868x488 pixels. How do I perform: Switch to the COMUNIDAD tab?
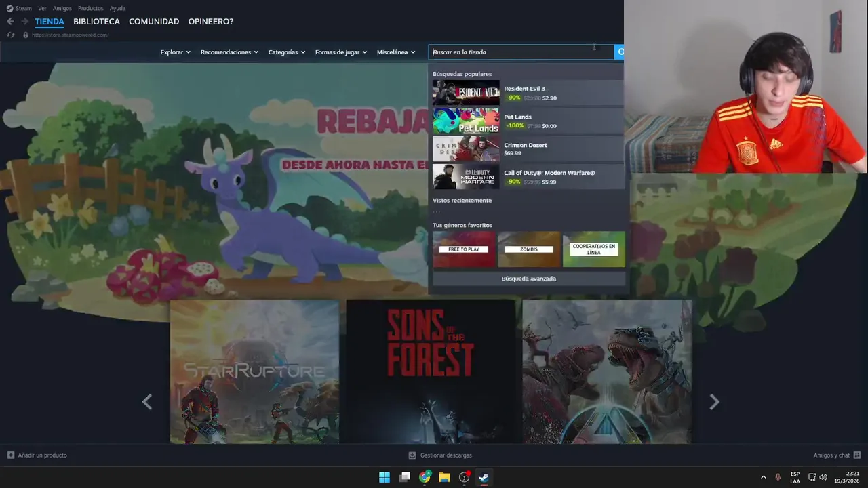[x=154, y=22]
